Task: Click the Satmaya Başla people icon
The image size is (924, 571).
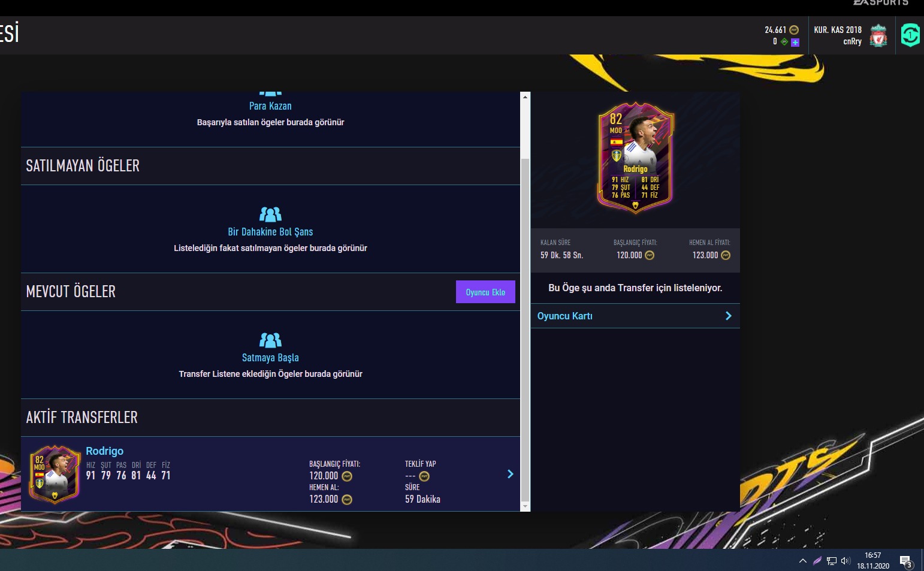Action: pos(270,340)
